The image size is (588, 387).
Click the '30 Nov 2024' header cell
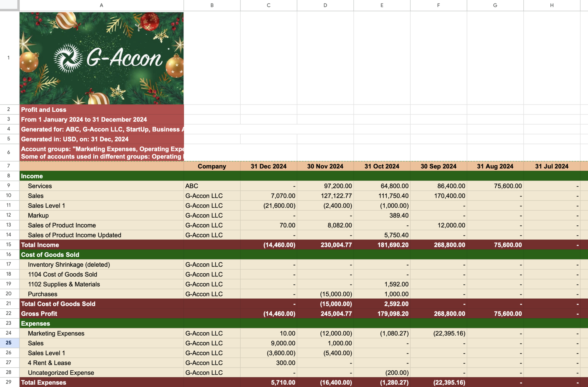click(325, 166)
